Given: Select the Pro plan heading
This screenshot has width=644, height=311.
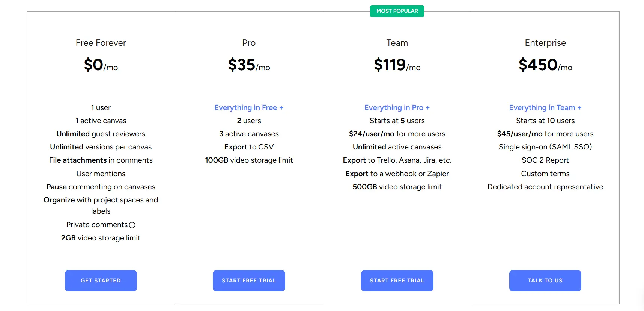Looking at the screenshot, I should point(249,43).
